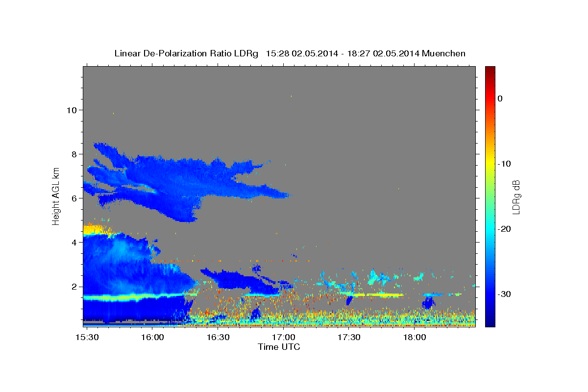Click the 'LDRg dB' colorbar label

tap(515, 196)
